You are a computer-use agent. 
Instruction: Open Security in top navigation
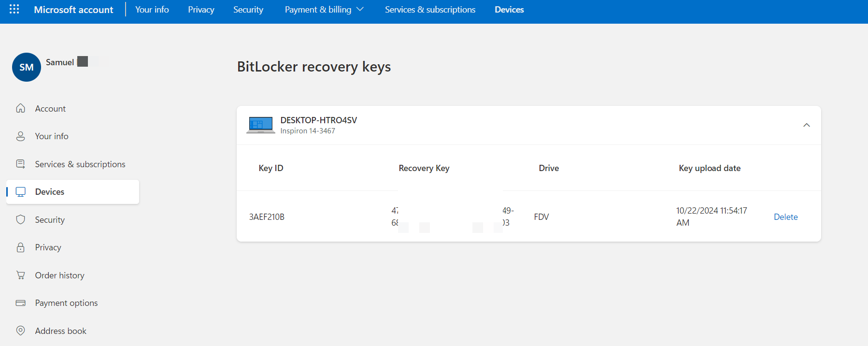pyautogui.click(x=248, y=10)
